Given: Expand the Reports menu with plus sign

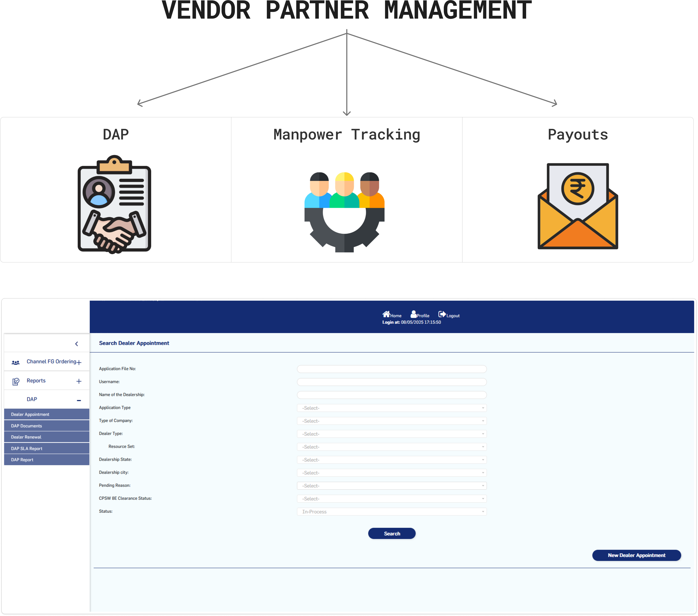Looking at the screenshot, I should [79, 381].
